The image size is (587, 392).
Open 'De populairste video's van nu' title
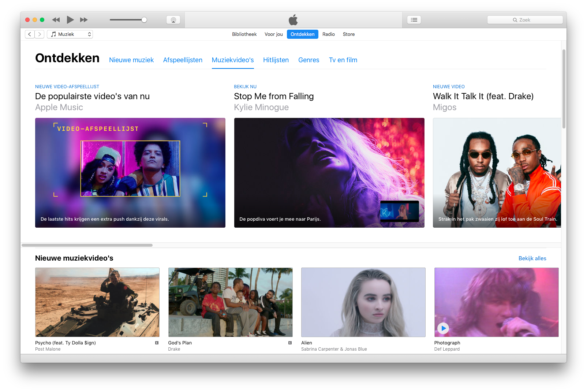(x=92, y=96)
